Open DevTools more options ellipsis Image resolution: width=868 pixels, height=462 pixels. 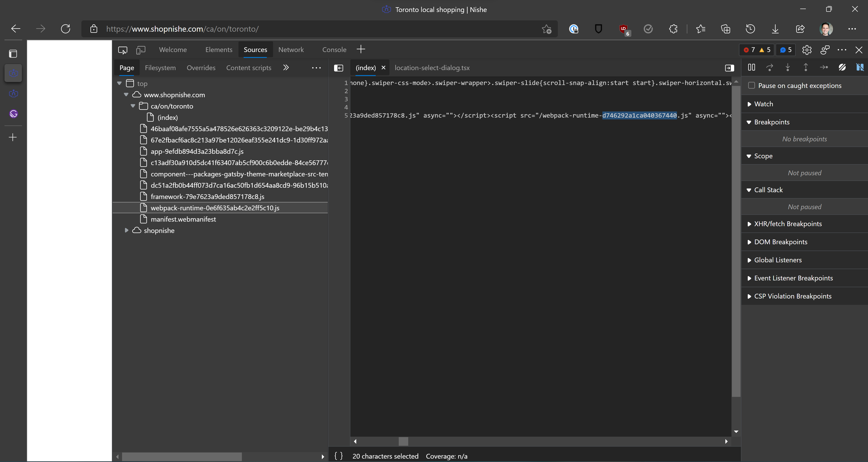coord(842,50)
